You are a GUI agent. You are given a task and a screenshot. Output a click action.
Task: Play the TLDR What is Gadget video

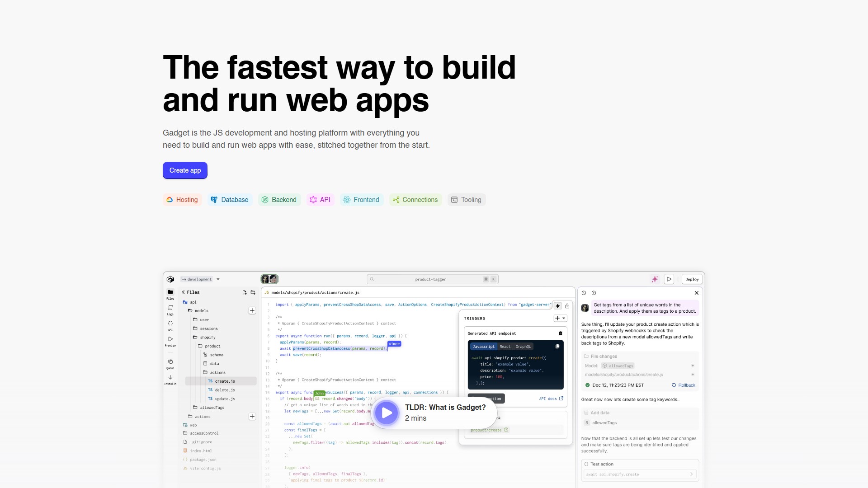point(387,413)
